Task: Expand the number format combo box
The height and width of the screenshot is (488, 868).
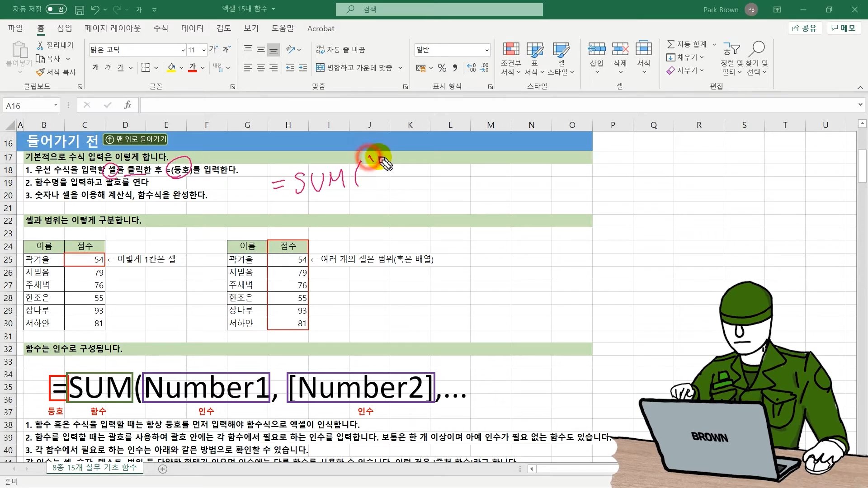Action: coord(486,50)
